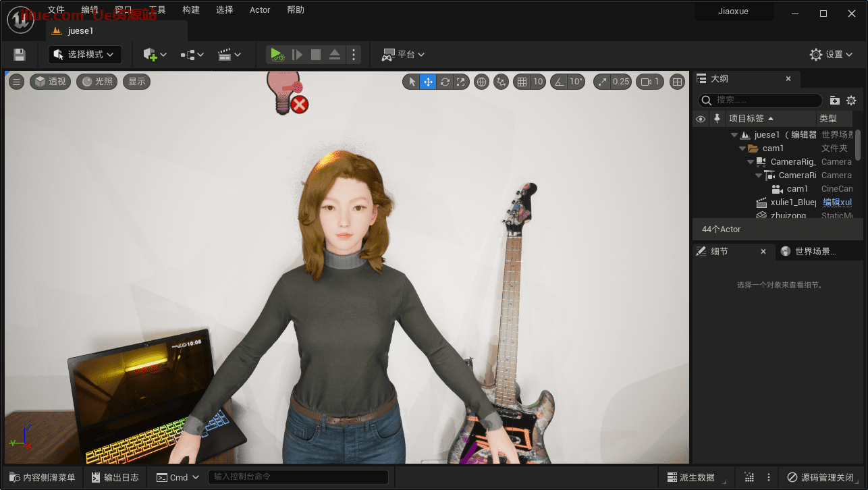Open viewport layout icon at toolbar end

pyautogui.click(x=677, y=82)
